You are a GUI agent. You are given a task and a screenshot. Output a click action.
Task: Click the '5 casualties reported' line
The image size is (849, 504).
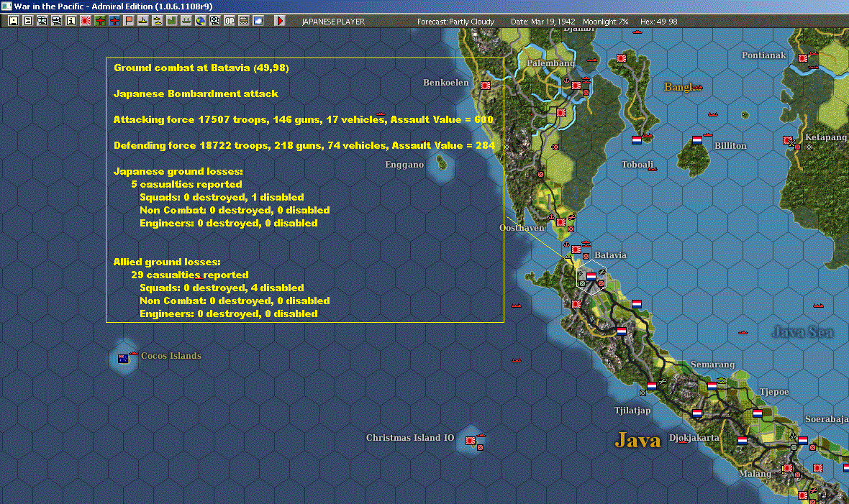coord(186,184)
